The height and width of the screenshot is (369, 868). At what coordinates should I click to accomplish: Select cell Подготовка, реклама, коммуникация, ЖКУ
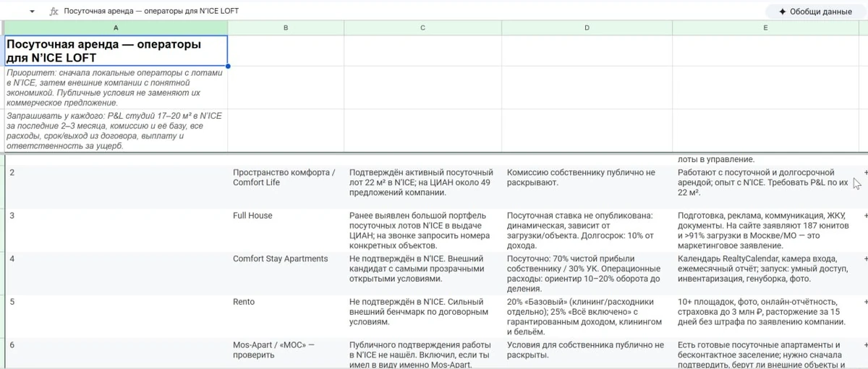(765, 230)
